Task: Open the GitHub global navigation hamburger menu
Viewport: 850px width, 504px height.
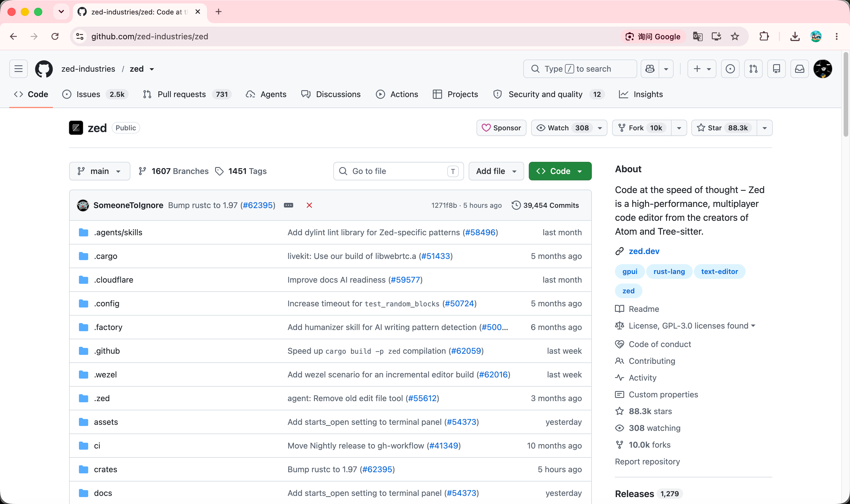Action: click(x=18, y=69)
